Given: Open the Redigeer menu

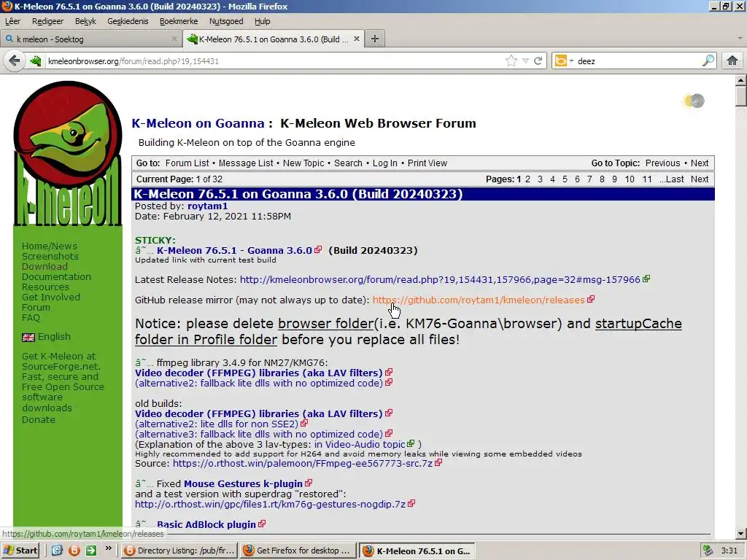Looking at the screenshot, I should point(47,21).
